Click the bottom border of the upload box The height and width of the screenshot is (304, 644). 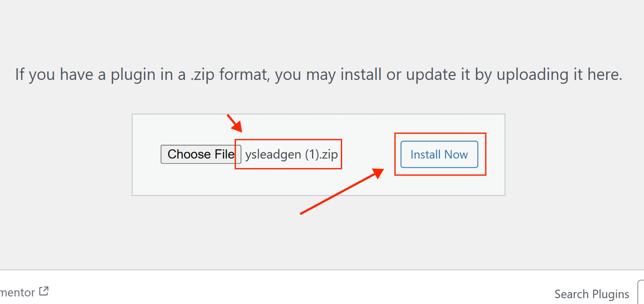[318, 195]
